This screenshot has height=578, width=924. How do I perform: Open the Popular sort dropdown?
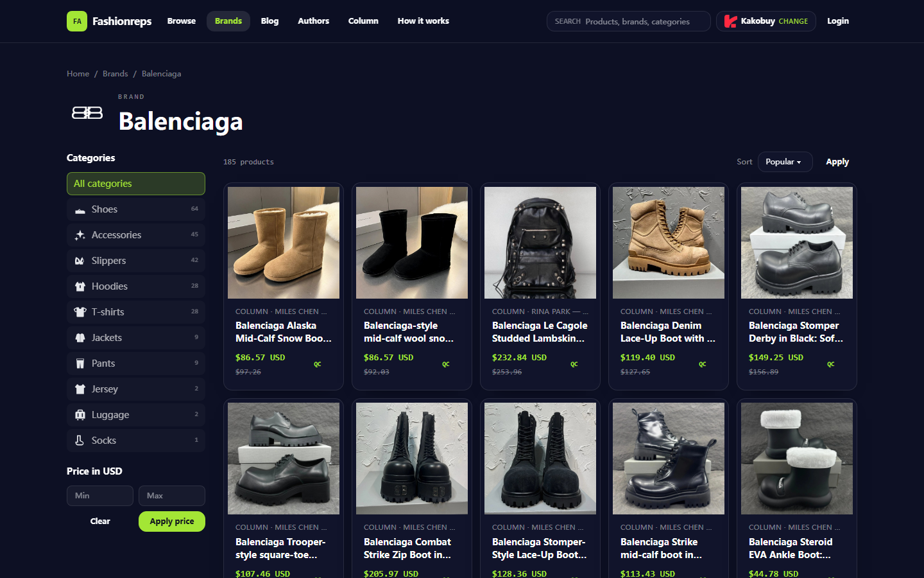click(x=785, y=162)
